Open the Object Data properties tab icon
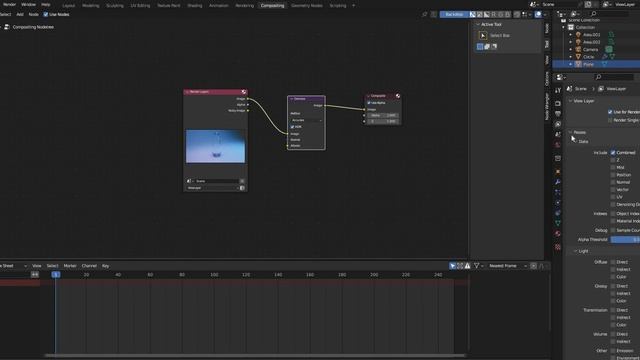Viewport: 640px width, 360px height. pyautogui.click(x=558, y=223)
